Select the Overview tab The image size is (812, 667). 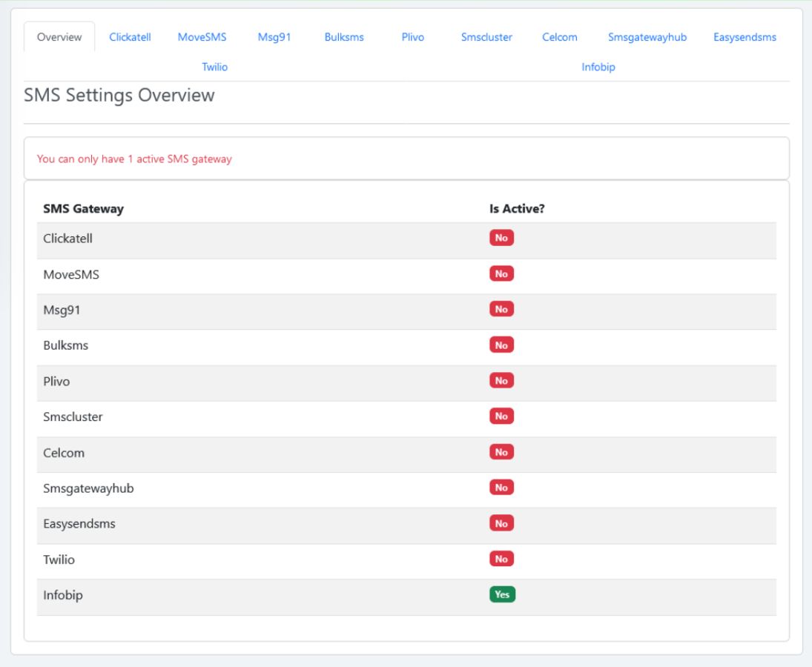59,37
